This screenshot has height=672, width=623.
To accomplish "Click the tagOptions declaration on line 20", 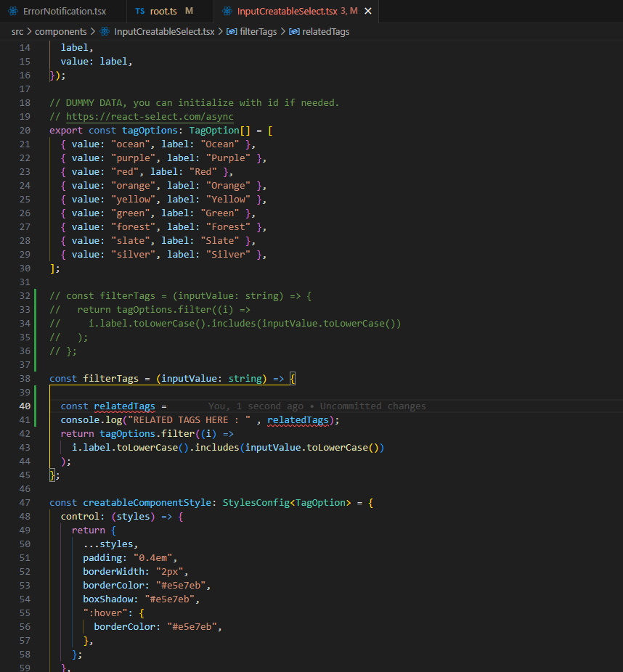I will [x=150, y=131].
